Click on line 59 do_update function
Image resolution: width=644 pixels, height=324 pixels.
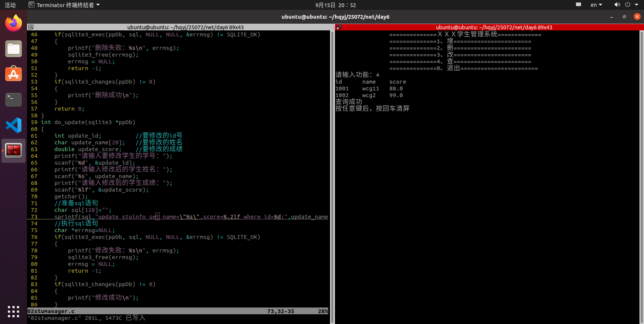pyautogui.click(x=88, y=122)
